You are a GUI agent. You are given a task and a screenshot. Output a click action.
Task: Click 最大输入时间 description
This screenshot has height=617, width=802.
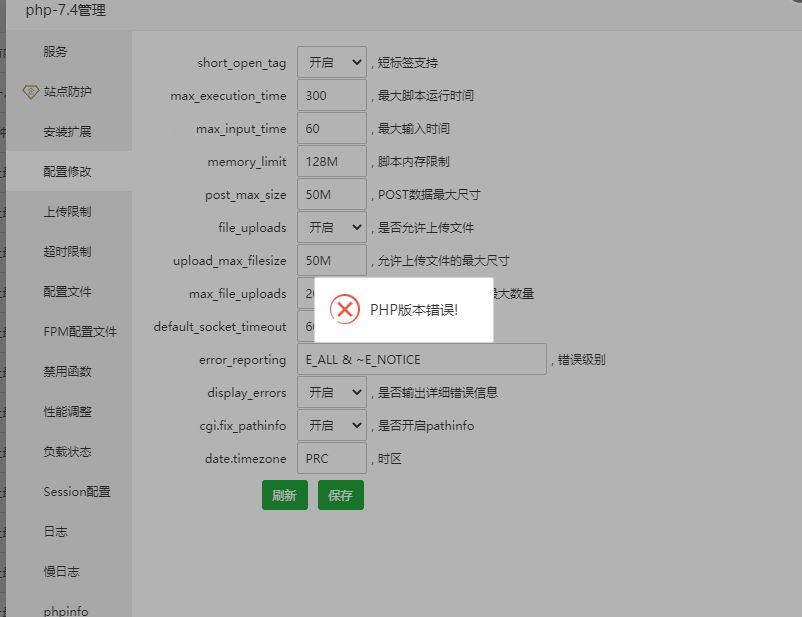(413, 129)
